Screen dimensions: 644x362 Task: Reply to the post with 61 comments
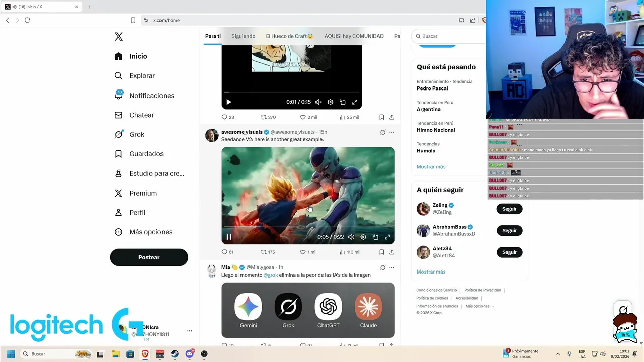coord(228,252)
